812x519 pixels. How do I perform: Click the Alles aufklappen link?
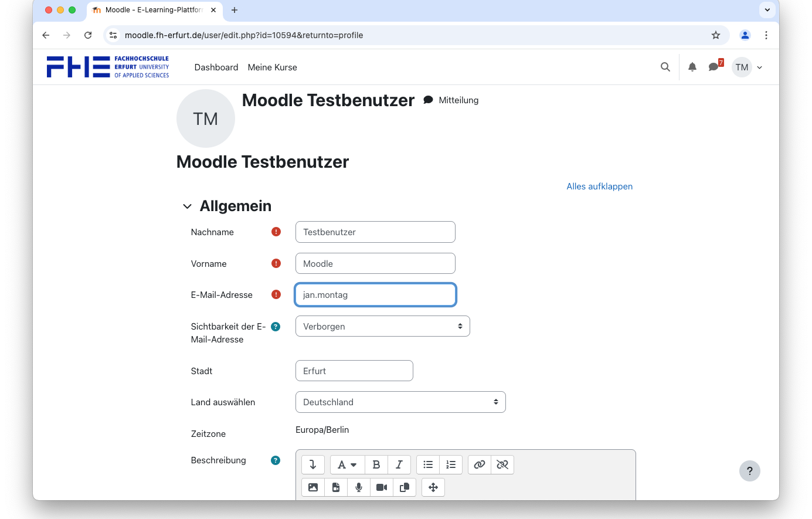point(599,186)
